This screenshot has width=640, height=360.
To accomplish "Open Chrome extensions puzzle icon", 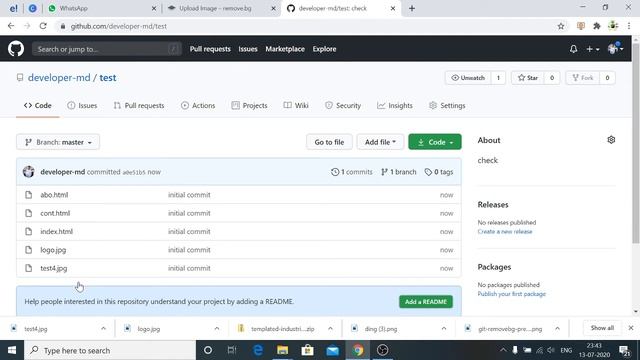I will pos(597,26).
